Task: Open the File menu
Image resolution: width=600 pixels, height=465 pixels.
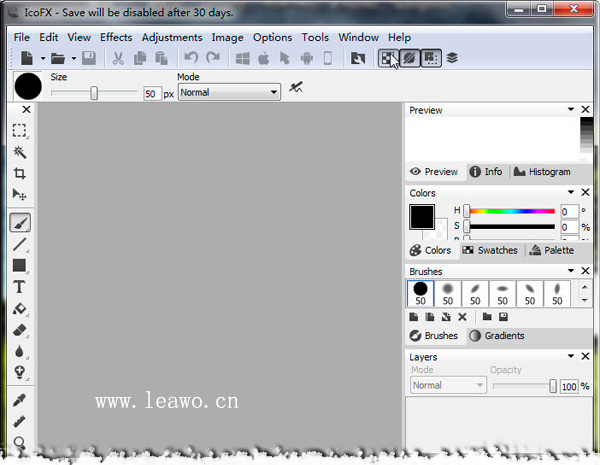Action: (x=21, y=37)
